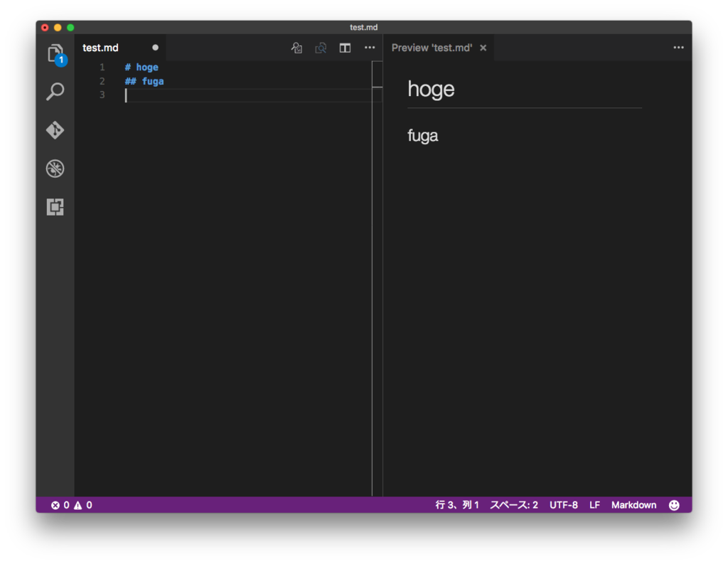Click the red close window button
The height and width of the screenshot is (564, 728).
[x=45, y=28]
